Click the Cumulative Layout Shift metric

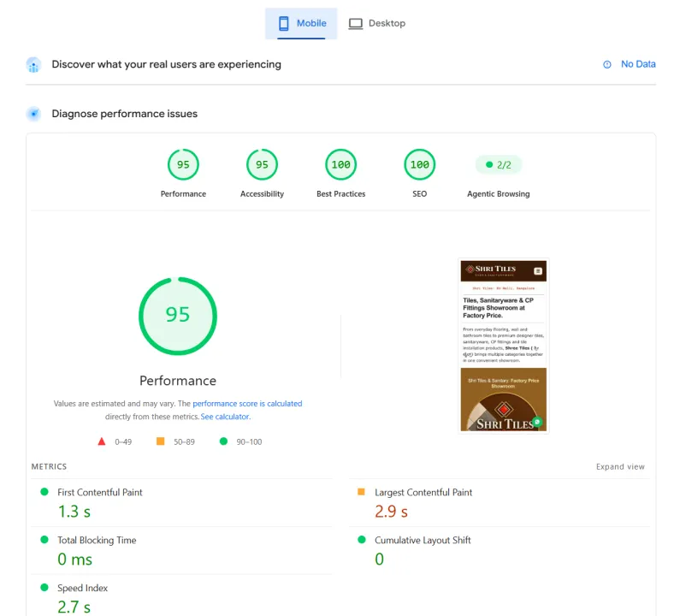[x=500, y=550]
